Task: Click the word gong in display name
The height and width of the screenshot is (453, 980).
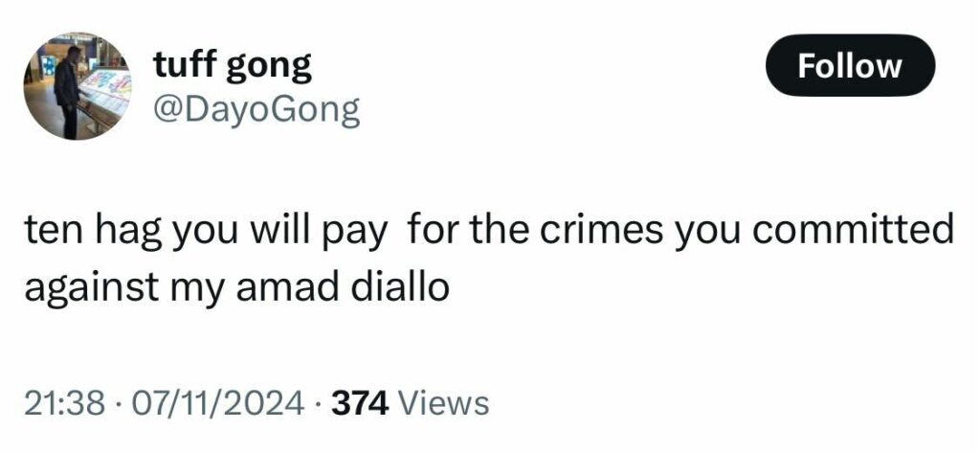Action: point(269,68)
